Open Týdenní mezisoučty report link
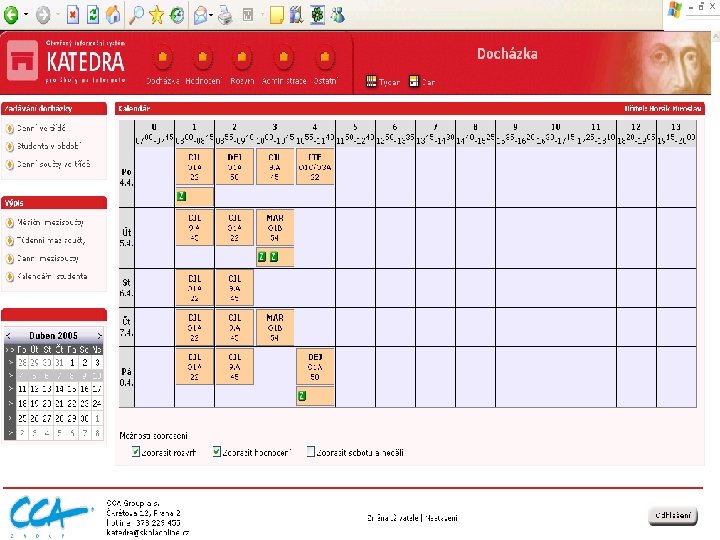The height and width of the screenshot is (540, 720). click(51, 240)
